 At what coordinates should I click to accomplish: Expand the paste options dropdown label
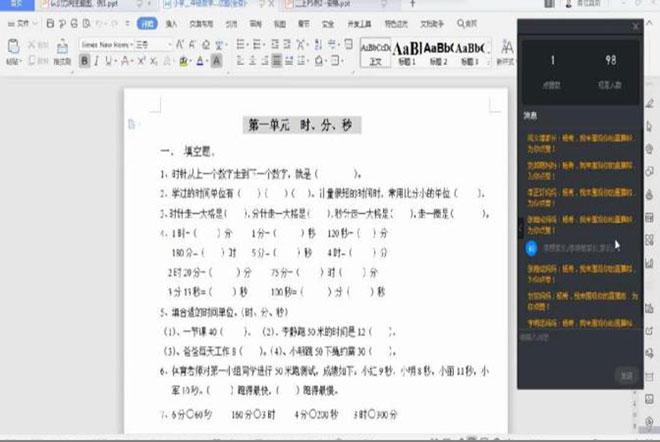13,62
